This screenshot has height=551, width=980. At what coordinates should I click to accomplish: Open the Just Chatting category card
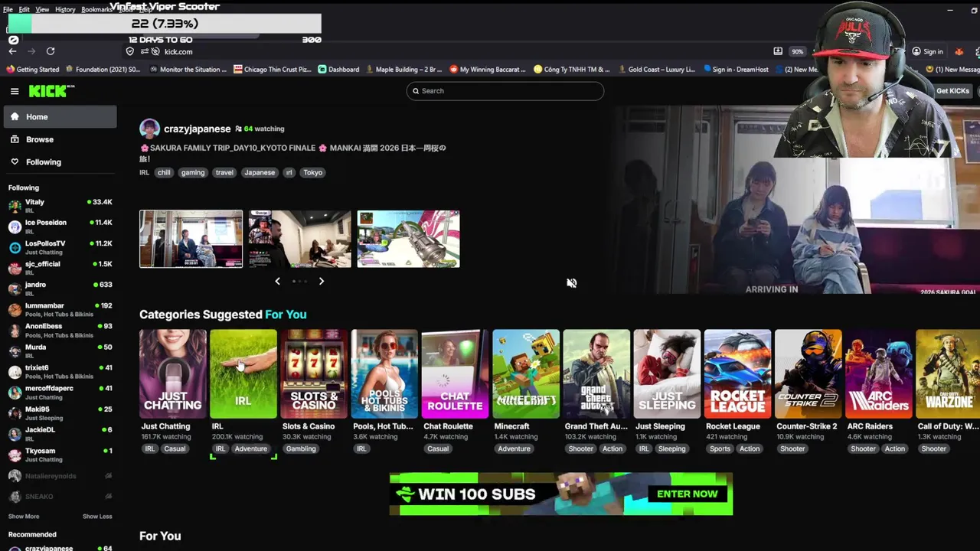coord(173,374)
